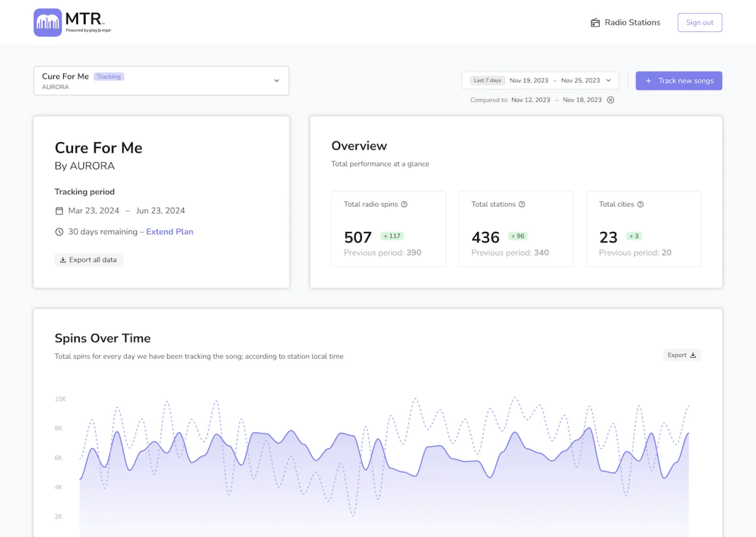
Task: Click the Nov 19, 2023 start date
Action: click(x=529, y=80)
